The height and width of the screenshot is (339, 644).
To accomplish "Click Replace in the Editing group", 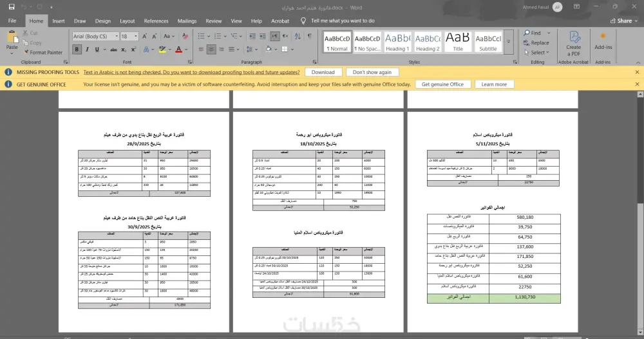I will coord(536,42).
